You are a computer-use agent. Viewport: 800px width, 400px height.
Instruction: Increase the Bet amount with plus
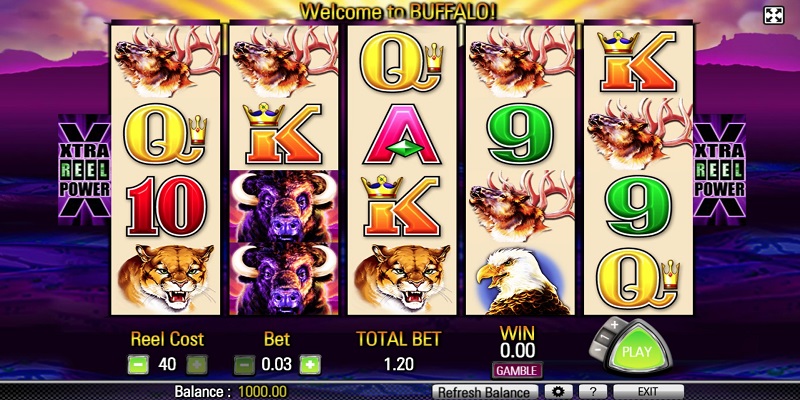(310, 365)
